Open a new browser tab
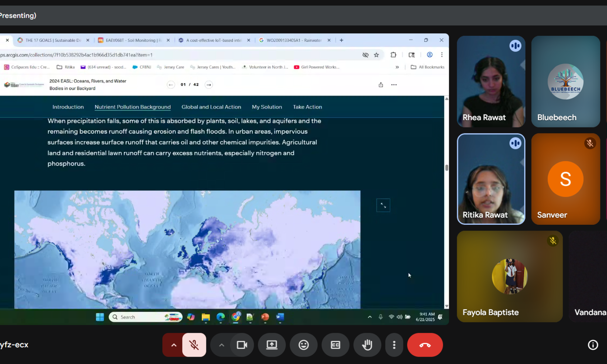Viewport: 607px width, 364px height. click(341, 40)
